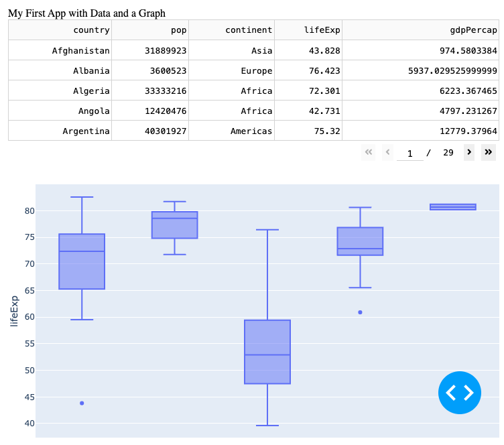This screenshot has width=504, height=445.
Task: Click the outlier point near 61 lifeExp
Action: pos(360,312)
